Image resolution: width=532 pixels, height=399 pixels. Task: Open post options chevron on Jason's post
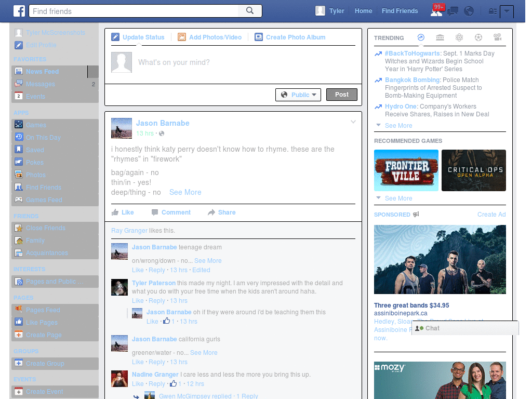pyautogui.click(x=353, y=122)
